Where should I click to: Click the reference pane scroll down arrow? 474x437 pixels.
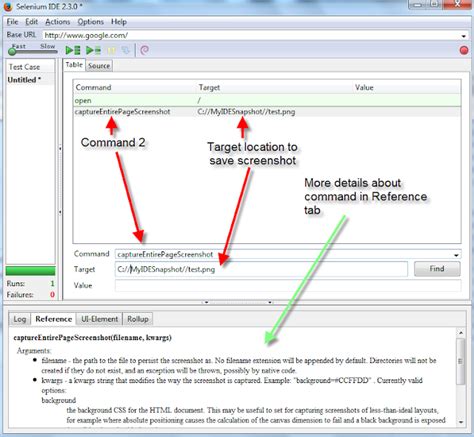(x=461, y=422)
